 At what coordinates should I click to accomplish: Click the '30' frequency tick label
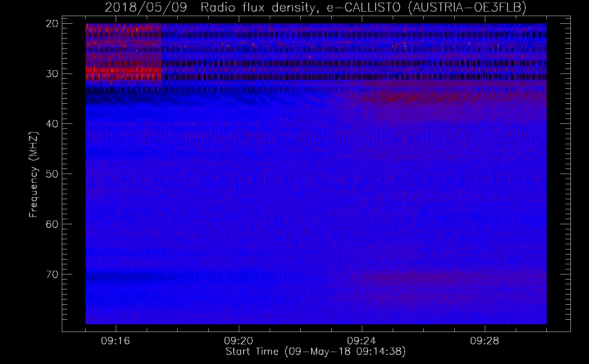coord(52,74)
